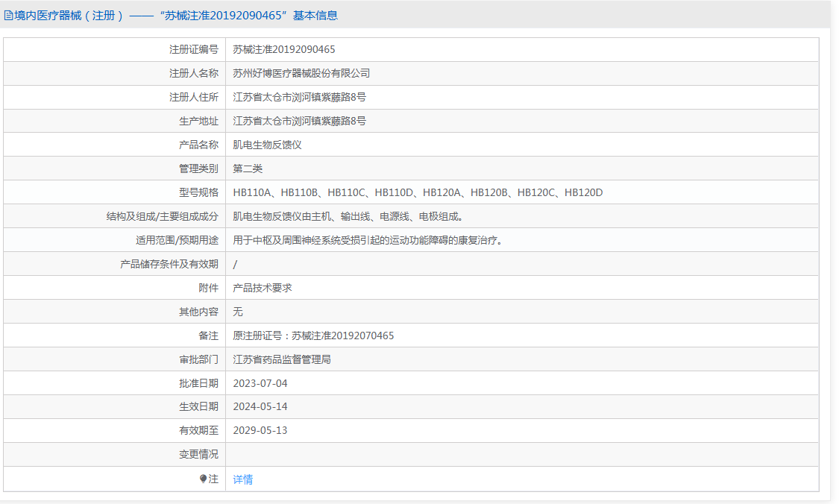This screenshot has width=839, height=504.
Task: Click the 注册人住所 row label
Action: coord(194,98)
